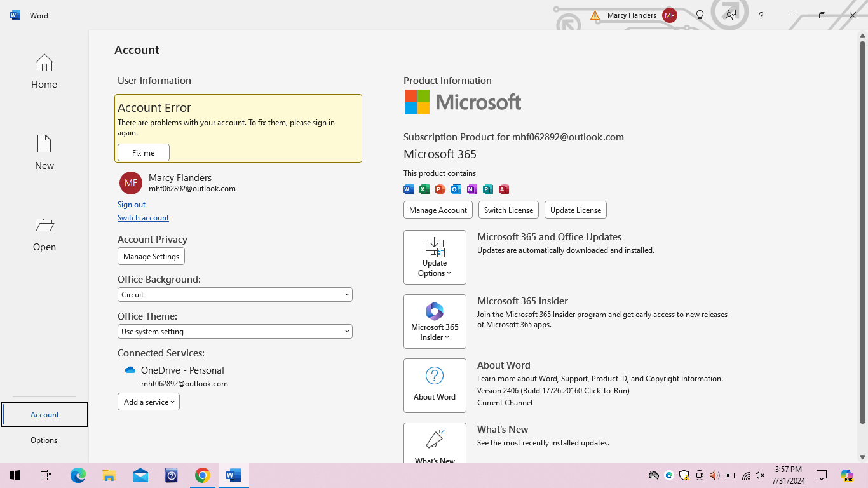Click the Help question mark icon
This screenshot has height=488, width=868.
(761, 15)
